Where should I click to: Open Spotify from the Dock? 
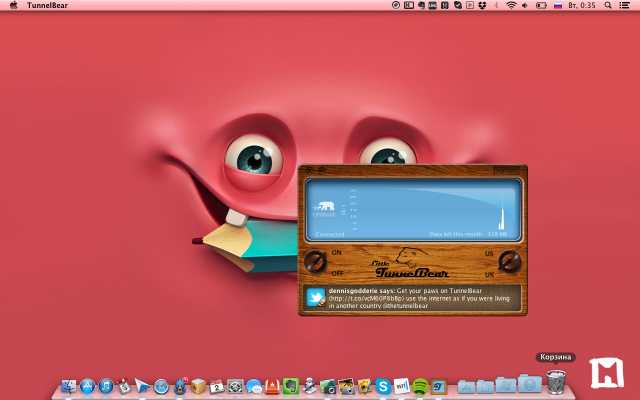pyautogui.click(x=420, y=385)
